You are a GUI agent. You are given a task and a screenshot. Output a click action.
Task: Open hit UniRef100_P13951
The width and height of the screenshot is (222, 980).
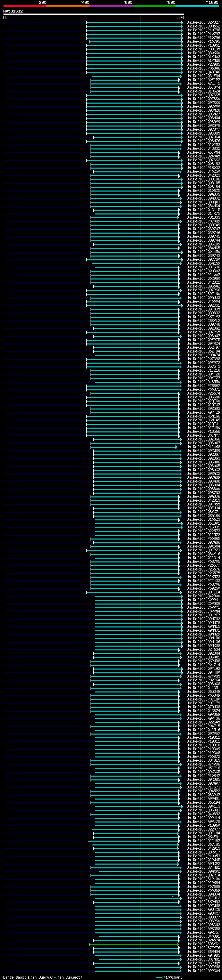pyautogui.click(x=203, y=45)
